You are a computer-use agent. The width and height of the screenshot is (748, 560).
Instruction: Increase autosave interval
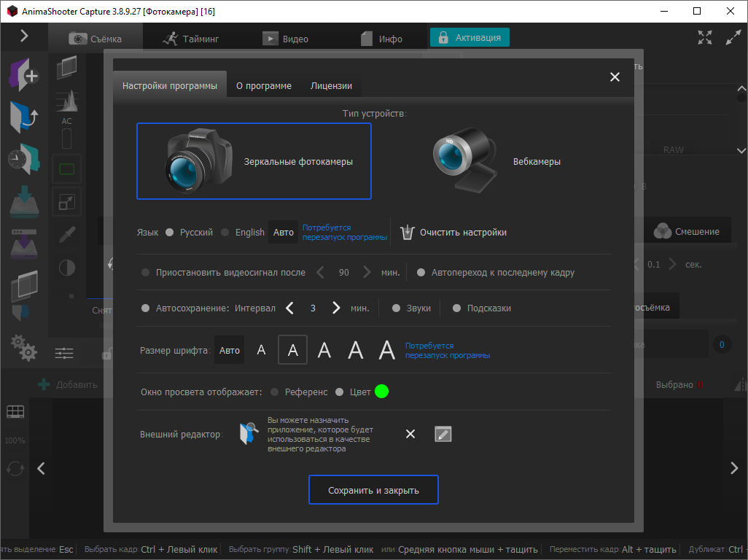coord(336,308)
